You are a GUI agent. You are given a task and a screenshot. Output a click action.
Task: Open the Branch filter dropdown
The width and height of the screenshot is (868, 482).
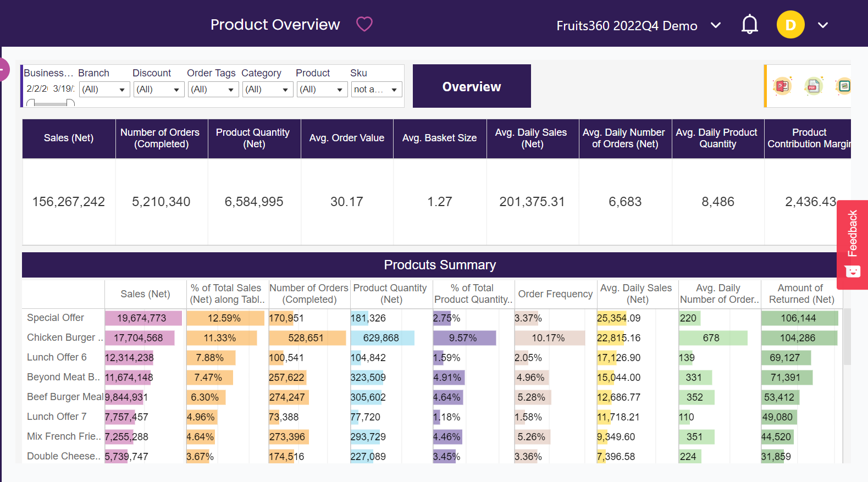pyautogui.click(x=104, y=90)
